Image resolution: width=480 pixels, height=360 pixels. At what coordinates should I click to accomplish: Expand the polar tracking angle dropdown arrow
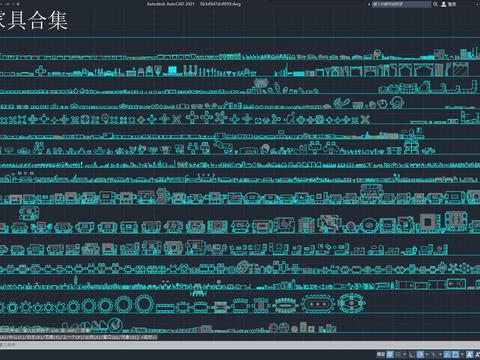coord(427,354)
